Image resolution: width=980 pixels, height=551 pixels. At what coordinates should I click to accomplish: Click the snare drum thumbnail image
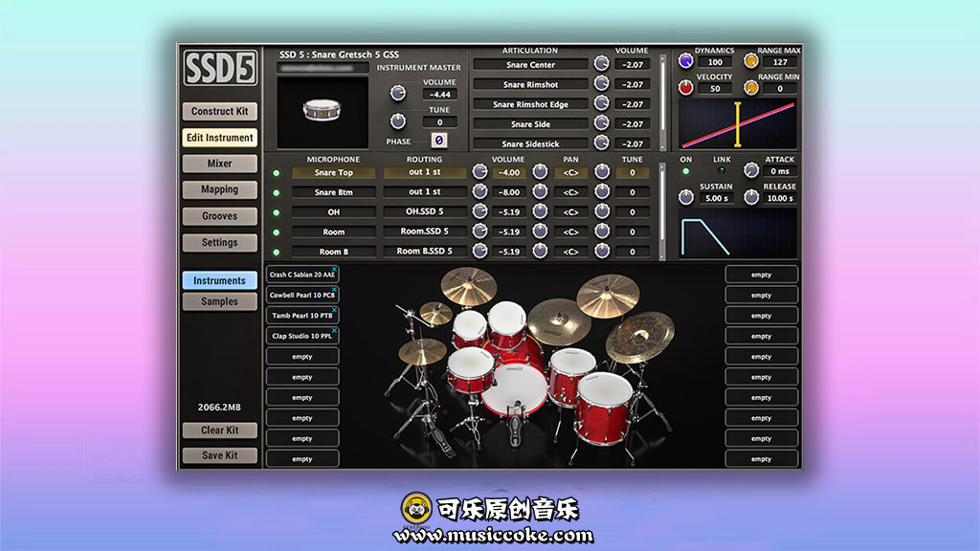click(322, 111)
